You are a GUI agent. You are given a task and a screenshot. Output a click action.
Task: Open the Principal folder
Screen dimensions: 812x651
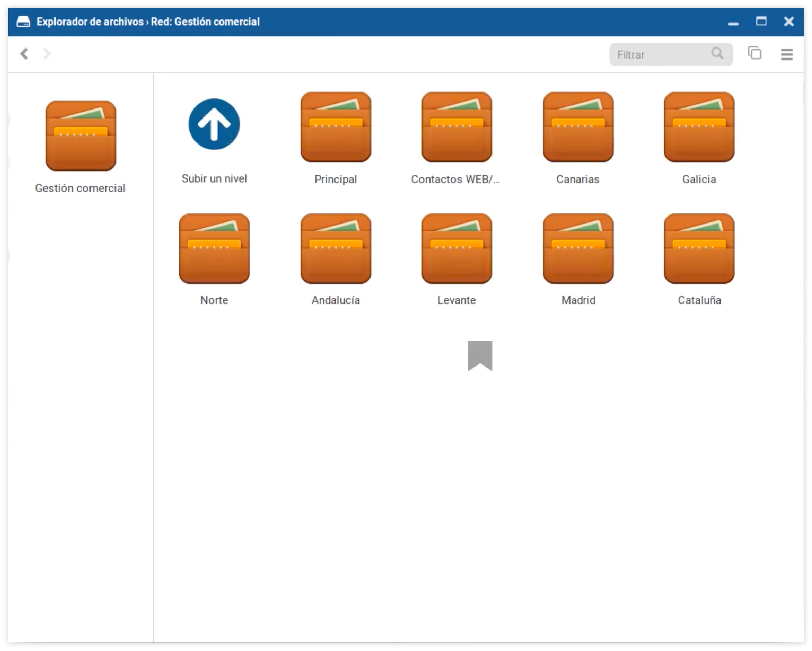click(x=336, y=127)
